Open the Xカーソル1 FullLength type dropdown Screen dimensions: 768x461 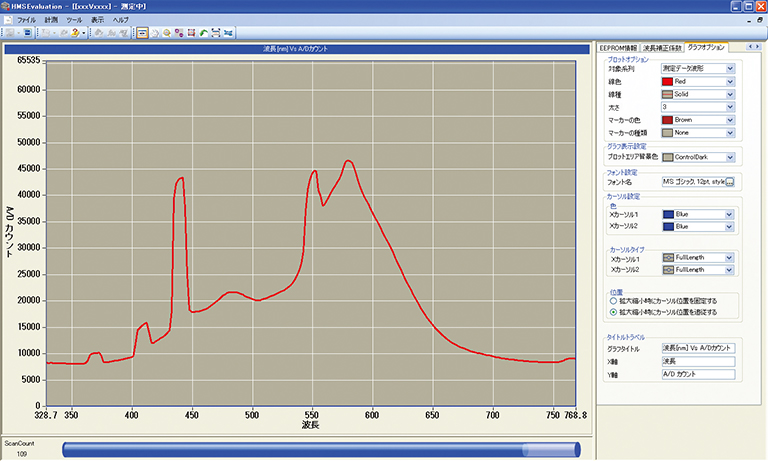tap(729, 258)
